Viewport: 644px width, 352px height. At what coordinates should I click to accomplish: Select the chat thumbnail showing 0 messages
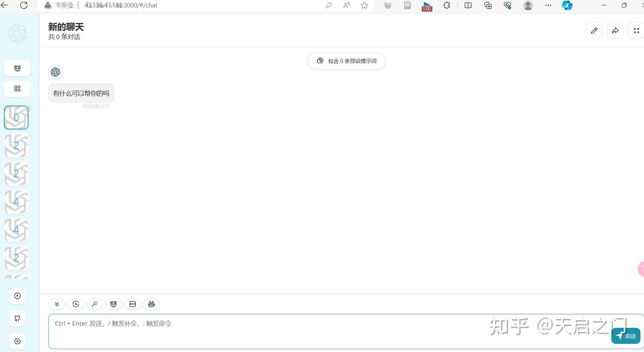point(16,117)
